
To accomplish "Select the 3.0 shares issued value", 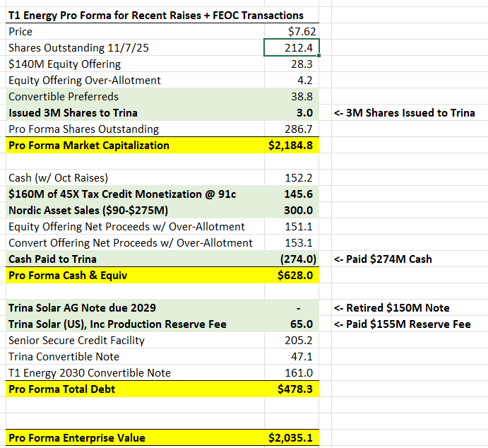I will [x=304, y=112].
